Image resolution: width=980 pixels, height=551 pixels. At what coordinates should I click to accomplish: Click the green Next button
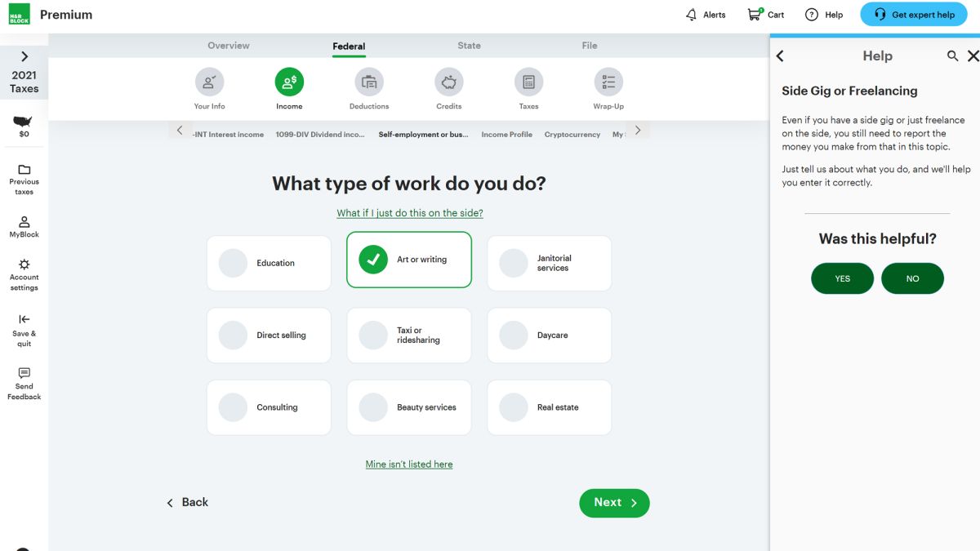(614, 503)
